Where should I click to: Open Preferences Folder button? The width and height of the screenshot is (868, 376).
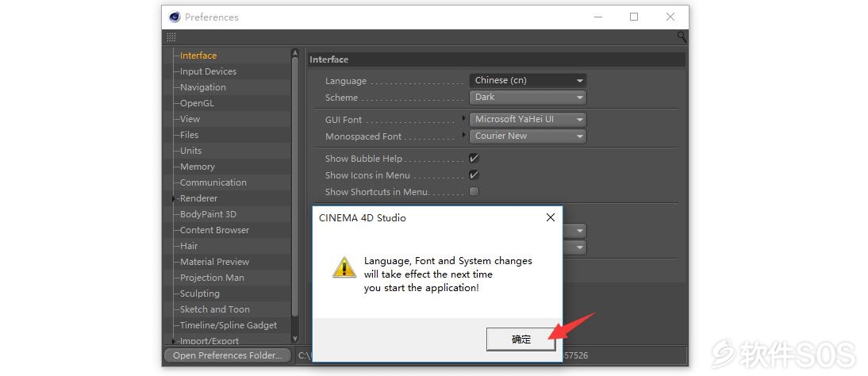click(228, 355)
